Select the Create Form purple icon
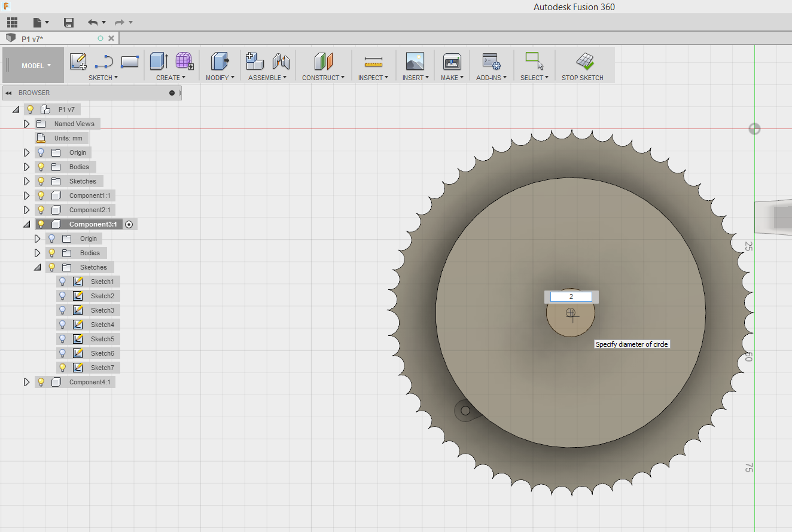The image size is (792, 532). tap(185, 61)
